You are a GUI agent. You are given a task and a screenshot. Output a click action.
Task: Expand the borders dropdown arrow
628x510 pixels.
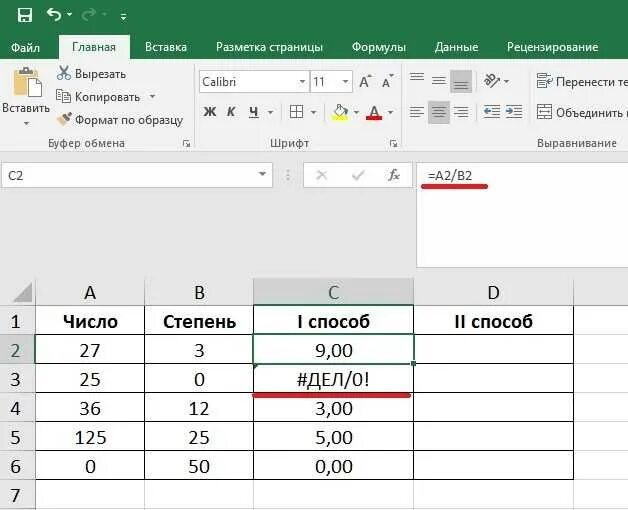coord(314,112)
